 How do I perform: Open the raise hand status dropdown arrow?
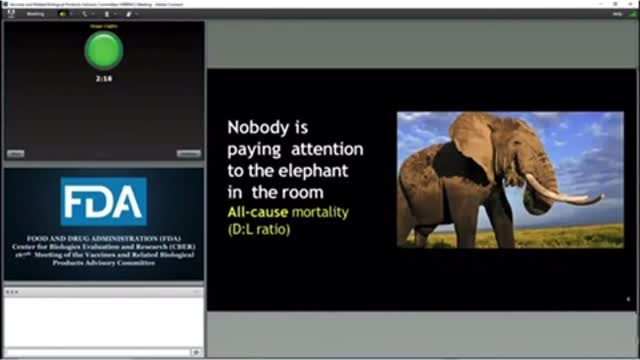[137, 14]
